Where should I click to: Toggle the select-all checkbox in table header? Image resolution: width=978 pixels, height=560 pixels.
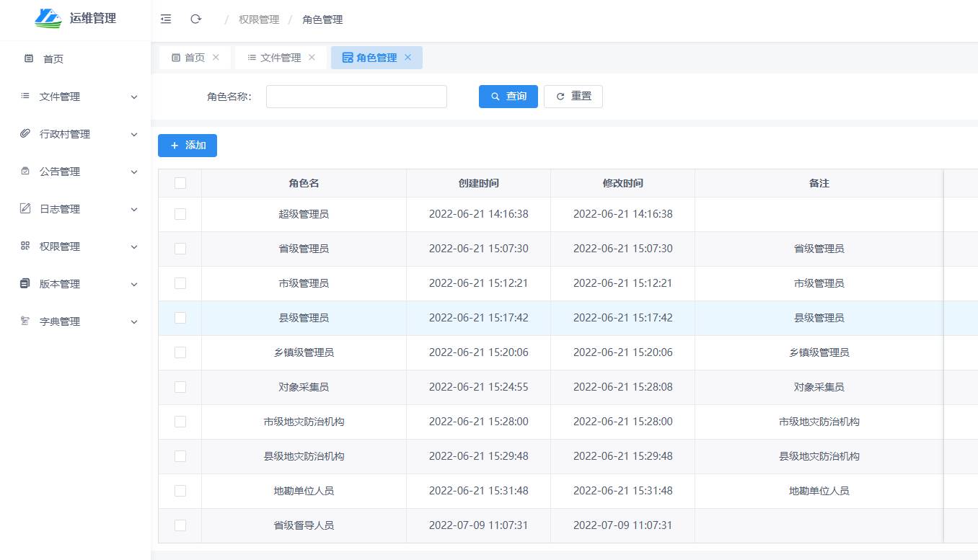click(180, 183)
